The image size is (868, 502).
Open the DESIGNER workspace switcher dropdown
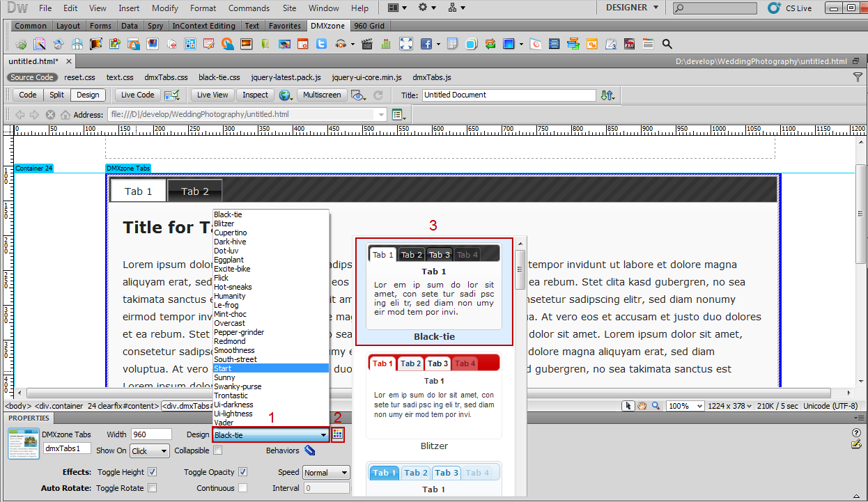click(x=632, y=8)
